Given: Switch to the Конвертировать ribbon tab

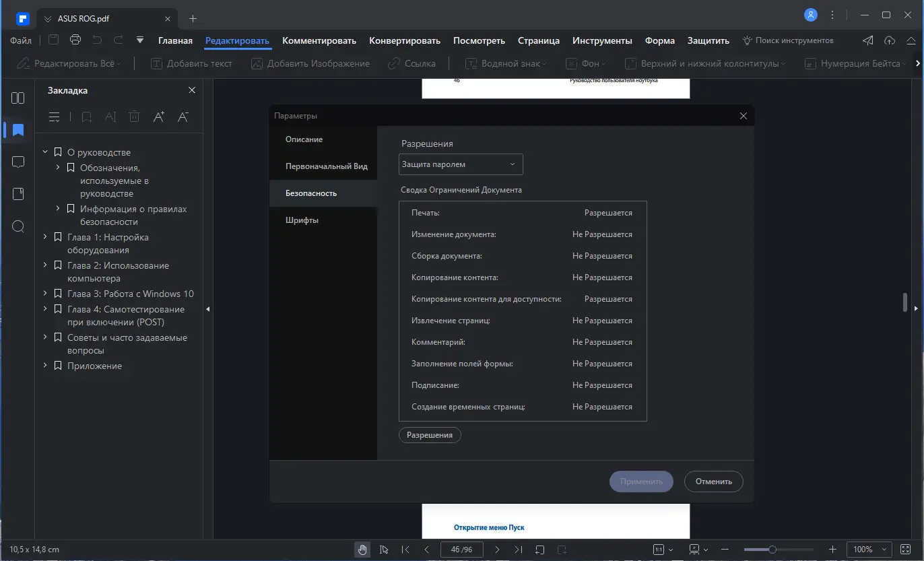Looking at the screenshot, I should [x=405, y=40].
